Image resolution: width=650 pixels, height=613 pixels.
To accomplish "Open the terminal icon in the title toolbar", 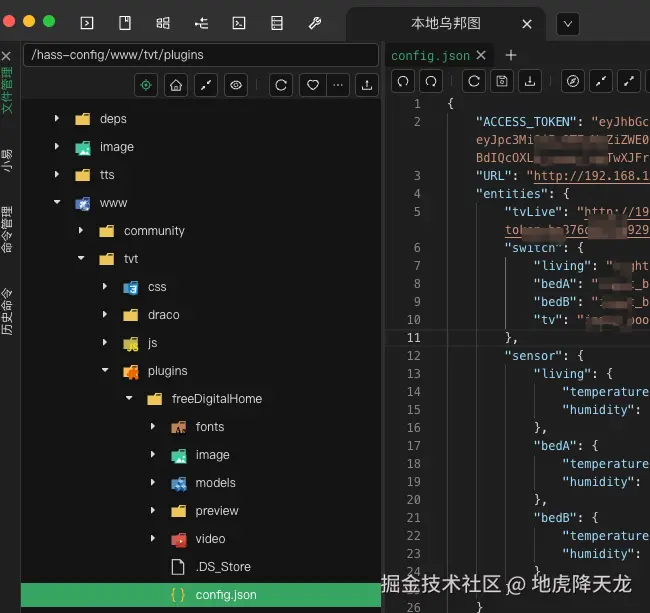I will point(87,23).
